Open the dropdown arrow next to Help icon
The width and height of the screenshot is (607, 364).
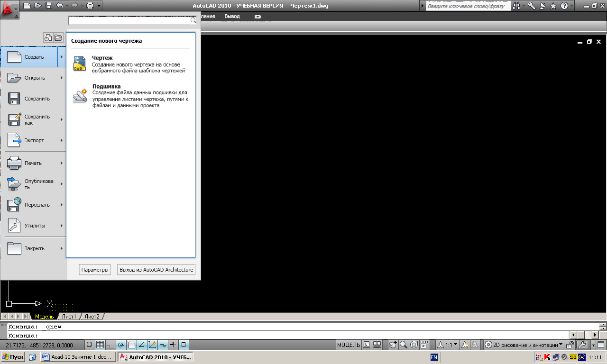tap(571, 6)
